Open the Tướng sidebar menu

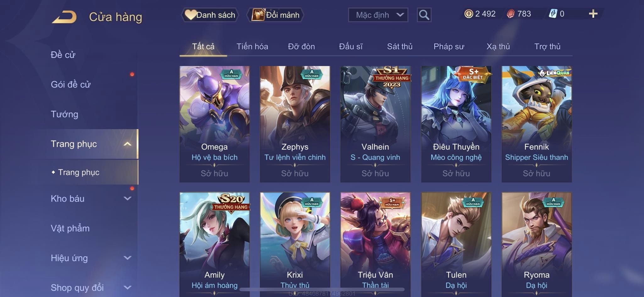64,114
